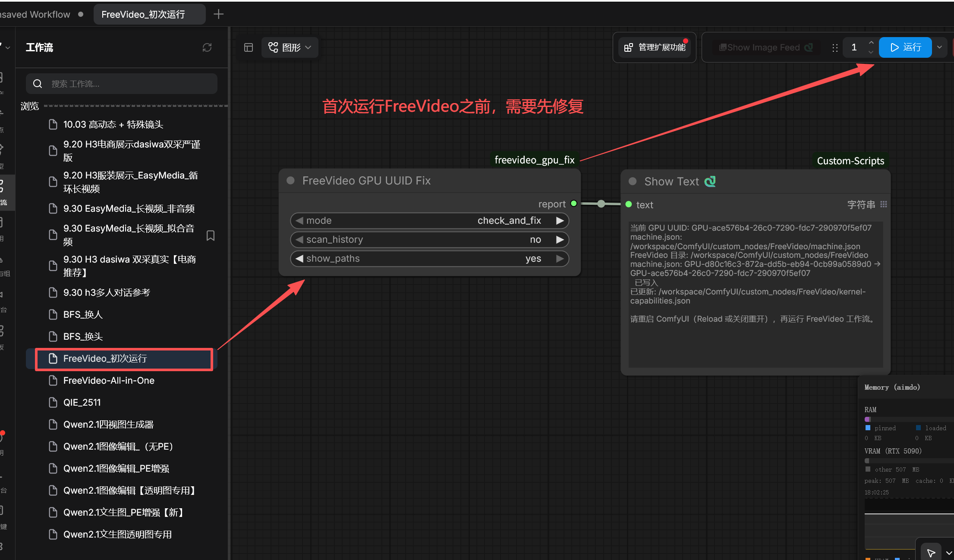Open workflow Qwen2.1图像编辑_PE增强

pyautogui.click(x=122, y=469)
